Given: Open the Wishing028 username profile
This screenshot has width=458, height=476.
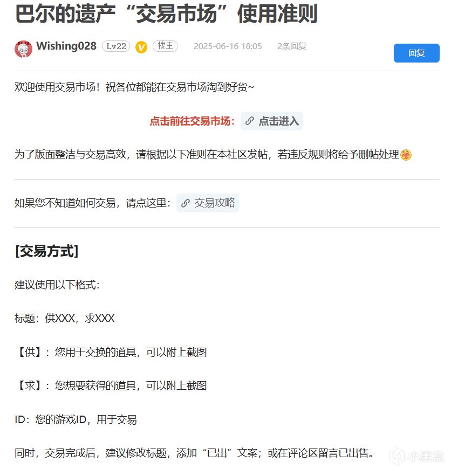Looking at the screenshot, I should click(66, 46).
